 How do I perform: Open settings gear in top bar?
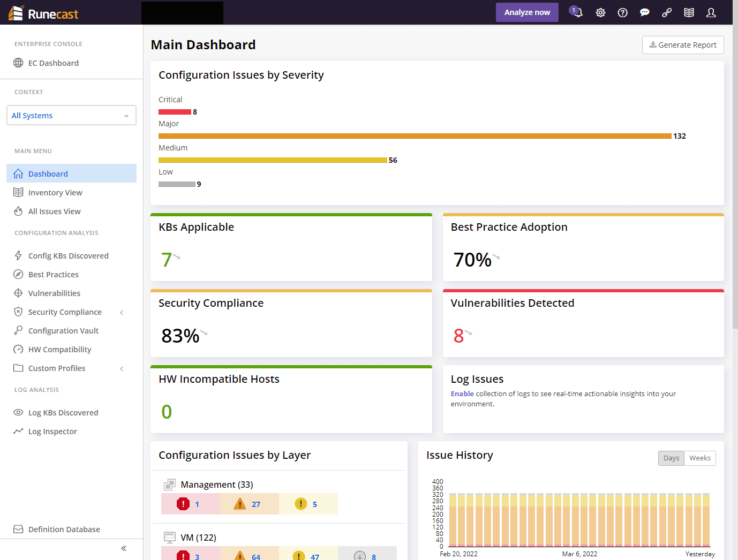coord(600,12)
